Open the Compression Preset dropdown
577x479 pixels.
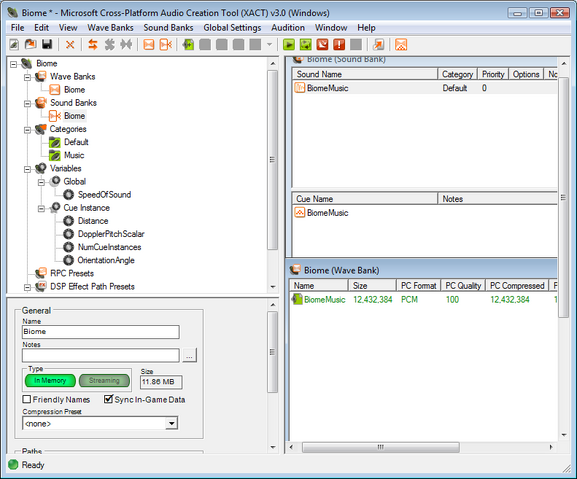pos(171,423)
